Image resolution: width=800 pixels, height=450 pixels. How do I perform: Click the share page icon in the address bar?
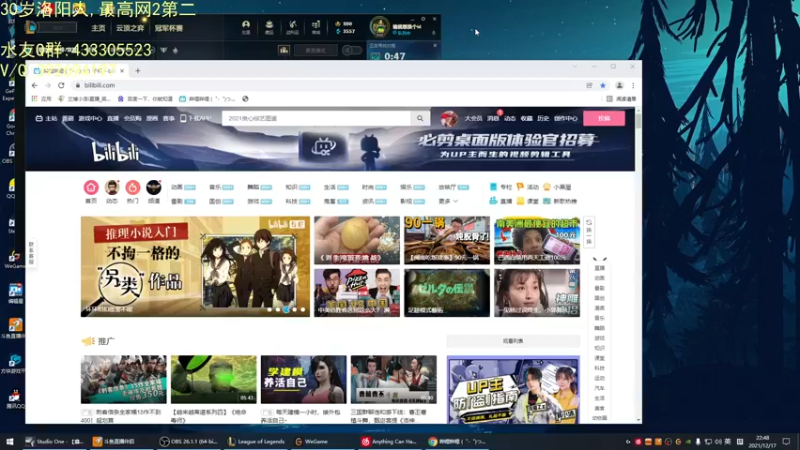tap(589, 85)
